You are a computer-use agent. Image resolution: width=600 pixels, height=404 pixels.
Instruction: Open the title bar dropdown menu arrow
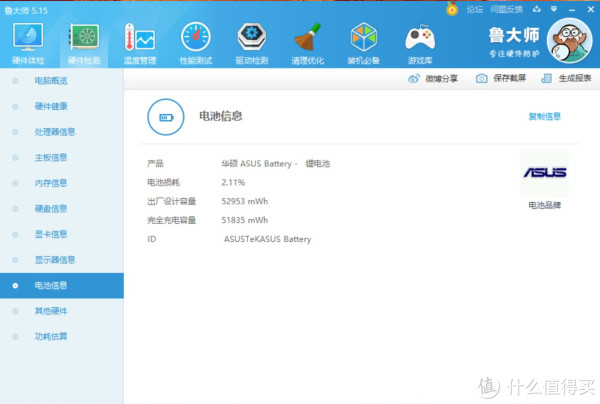554,9
